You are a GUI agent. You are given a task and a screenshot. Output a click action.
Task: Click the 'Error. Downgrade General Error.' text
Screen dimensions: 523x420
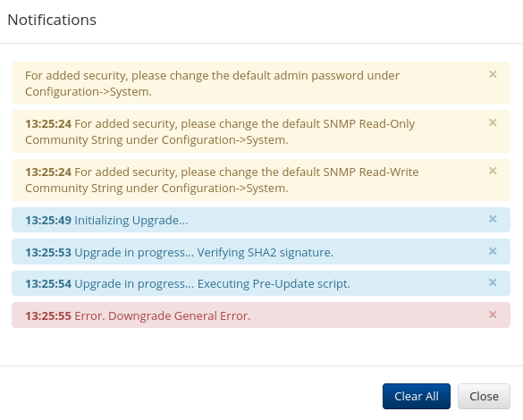(163, 315)
